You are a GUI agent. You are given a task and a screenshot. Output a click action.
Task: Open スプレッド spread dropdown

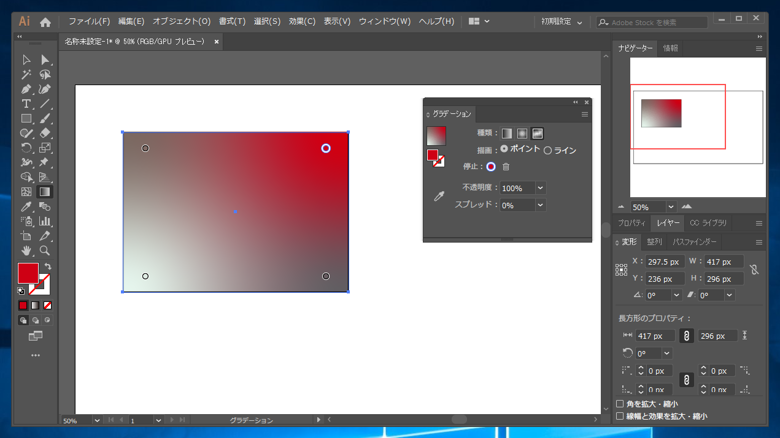click(540, 205)
